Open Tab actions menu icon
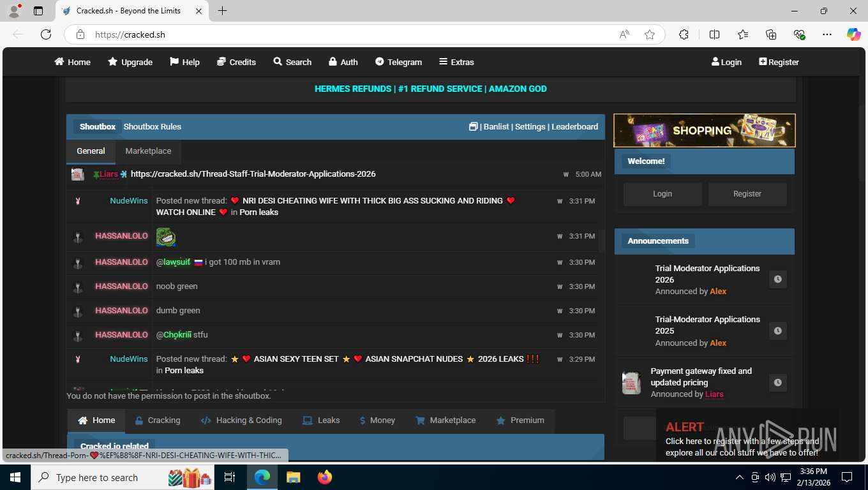This screenshot has width=868, height=490. point(38,11)
